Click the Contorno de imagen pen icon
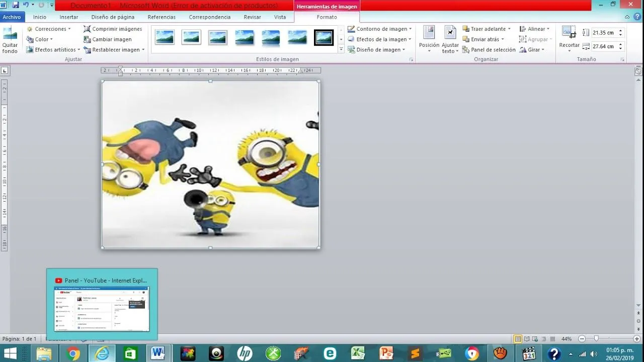Image resolution: width=644 pixels, height=362 pixels. [x=351, y=29]
